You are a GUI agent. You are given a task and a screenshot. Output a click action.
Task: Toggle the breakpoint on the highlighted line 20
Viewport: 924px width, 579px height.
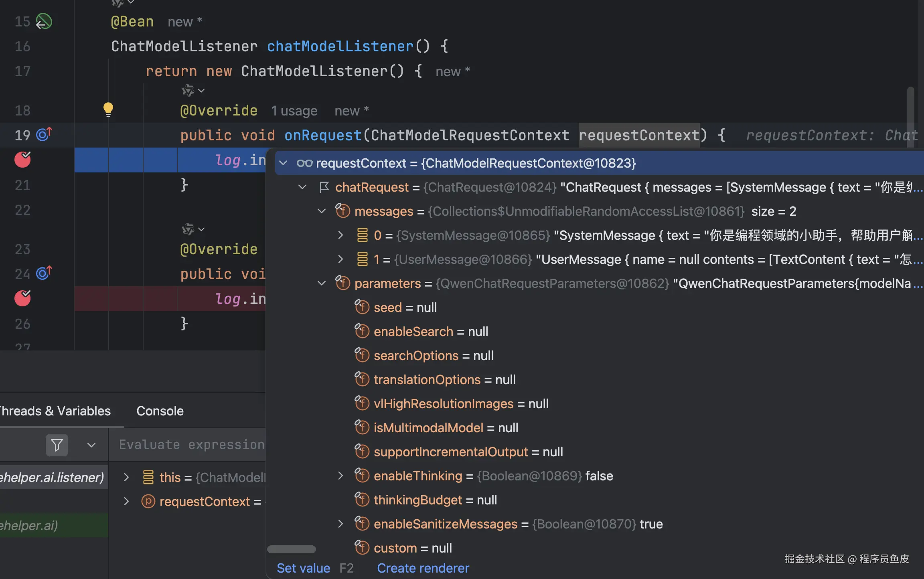tap(22, 160)
